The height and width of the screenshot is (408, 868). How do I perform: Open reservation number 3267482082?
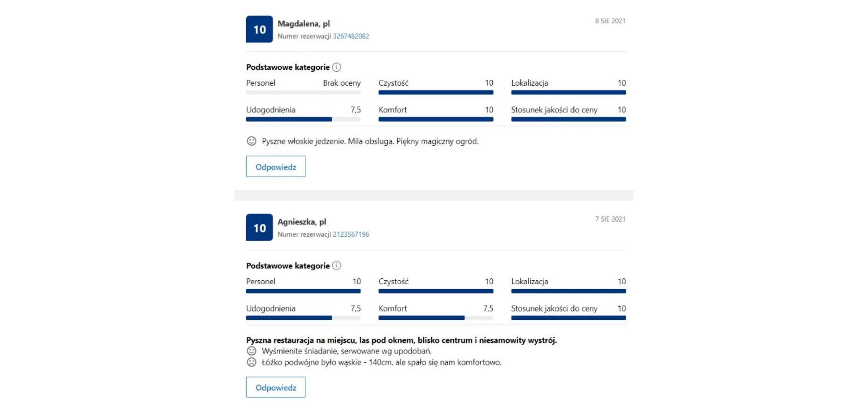(351, 36)
